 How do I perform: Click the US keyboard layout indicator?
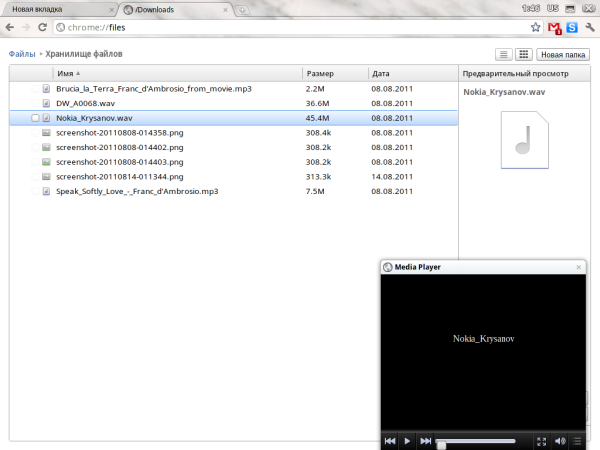[x=553, y=8]
